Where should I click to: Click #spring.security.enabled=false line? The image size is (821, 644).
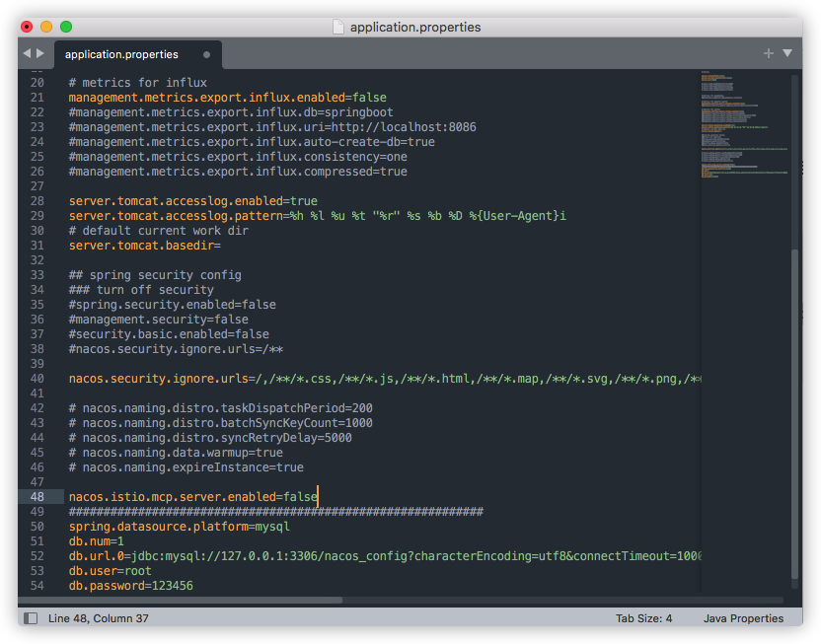[173, 305]
